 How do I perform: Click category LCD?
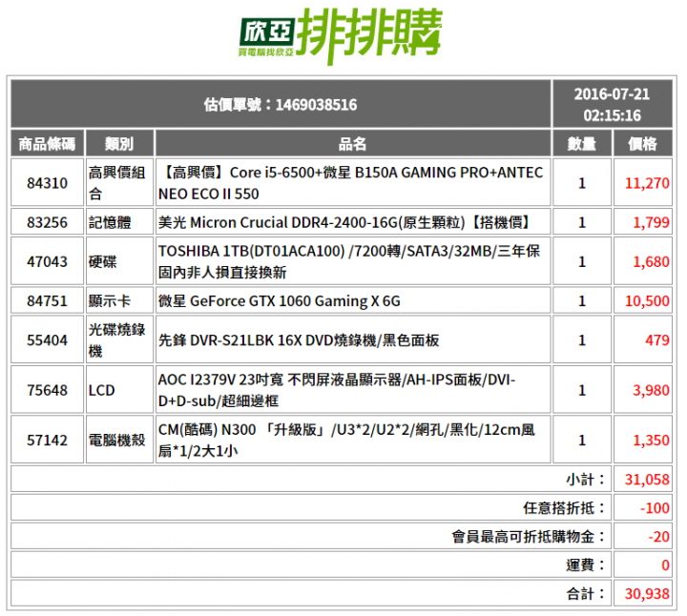[x=102, y=390]
